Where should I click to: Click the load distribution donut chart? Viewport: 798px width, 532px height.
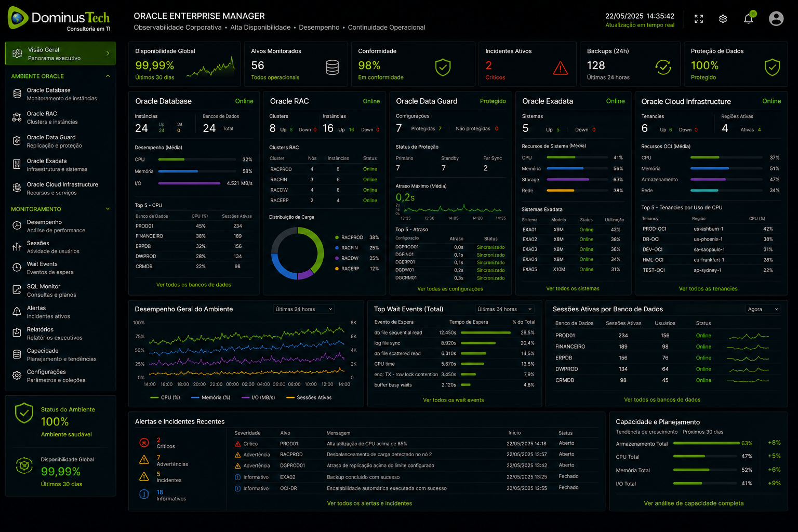click(x=297, y=253)
